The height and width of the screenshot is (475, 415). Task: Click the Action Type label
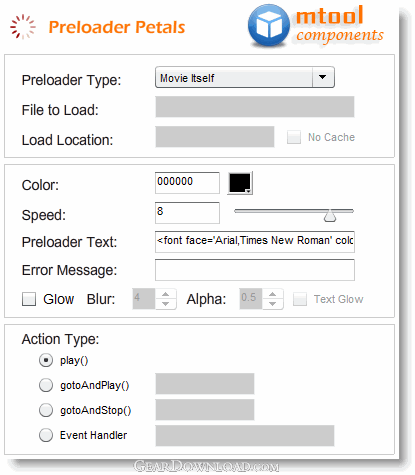(x=60, y=339)
